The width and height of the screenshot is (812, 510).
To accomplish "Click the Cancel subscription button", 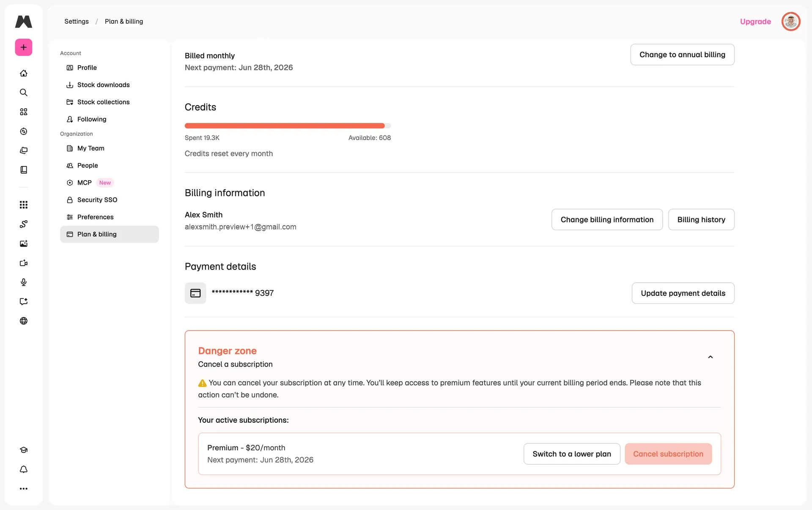I will 668,454.
